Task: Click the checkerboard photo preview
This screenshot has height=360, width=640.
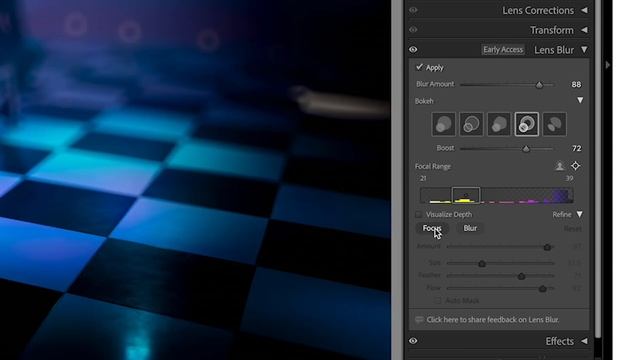Action: click(x=195, y=180)
